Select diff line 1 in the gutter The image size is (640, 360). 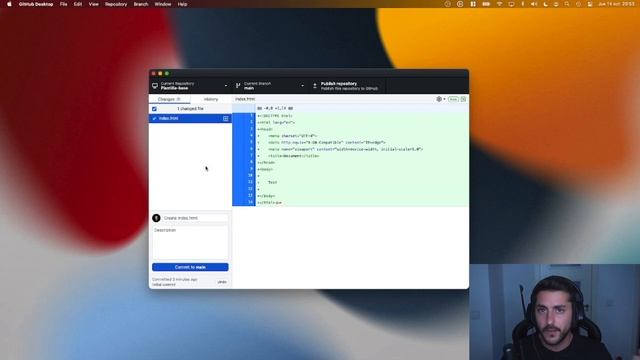point(244,116)
